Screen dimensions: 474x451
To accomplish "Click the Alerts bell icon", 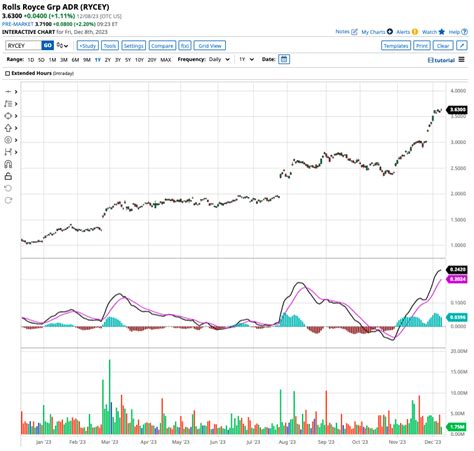I will coord(414,32).
